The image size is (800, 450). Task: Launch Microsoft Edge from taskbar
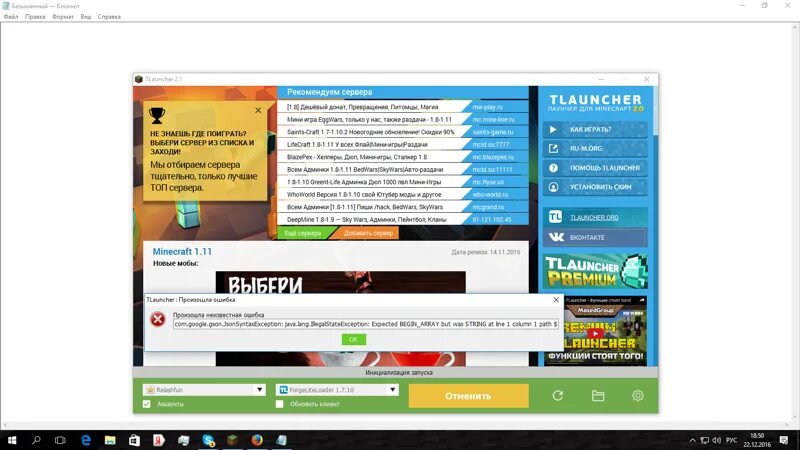86,440
